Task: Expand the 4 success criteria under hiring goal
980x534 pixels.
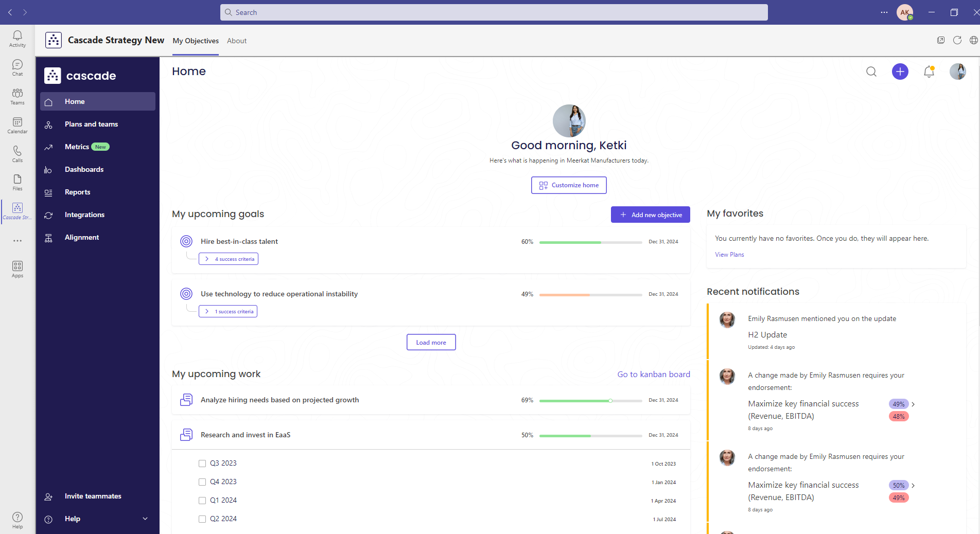Action: pos(228,259)
